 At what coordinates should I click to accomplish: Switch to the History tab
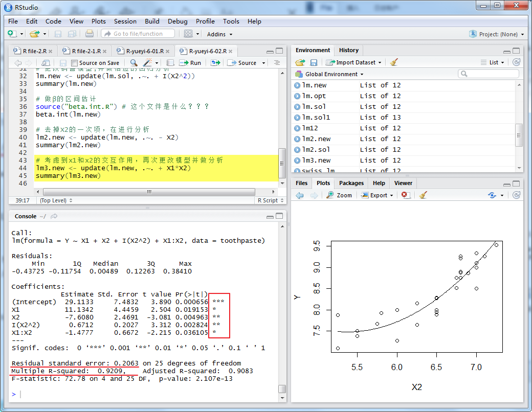coord(348,50)
